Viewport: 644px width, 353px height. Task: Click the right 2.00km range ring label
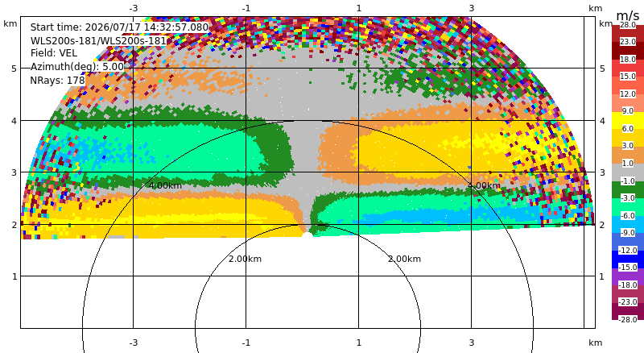pos(405,259)
